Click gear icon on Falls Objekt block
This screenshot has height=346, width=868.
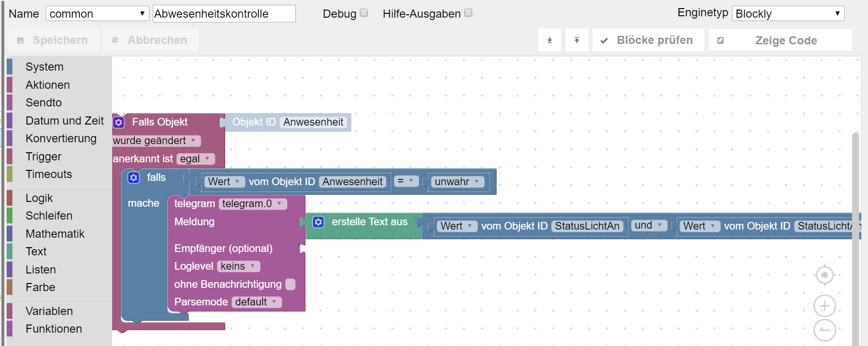[119, 122]
